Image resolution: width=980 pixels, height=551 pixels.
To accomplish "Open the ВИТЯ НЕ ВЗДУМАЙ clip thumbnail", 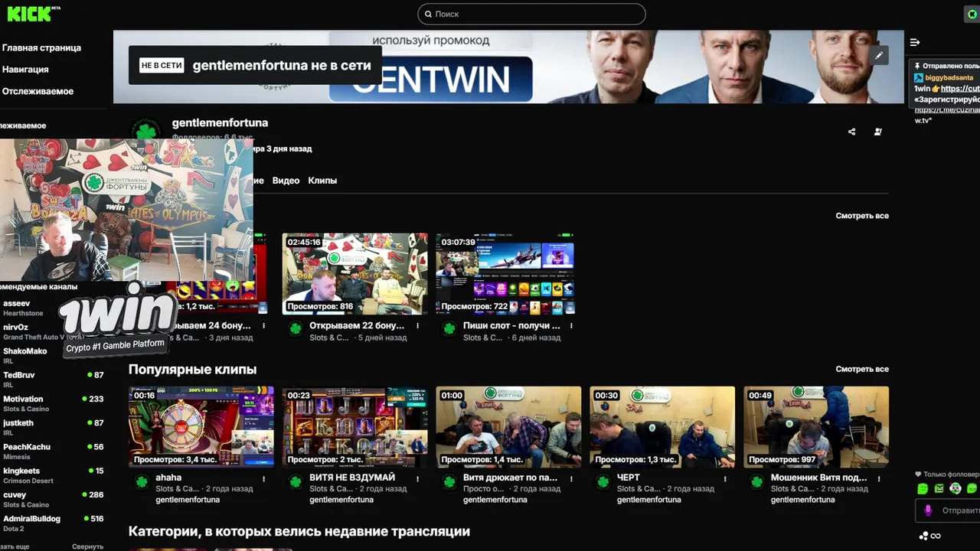I will [x=354, y=427].
